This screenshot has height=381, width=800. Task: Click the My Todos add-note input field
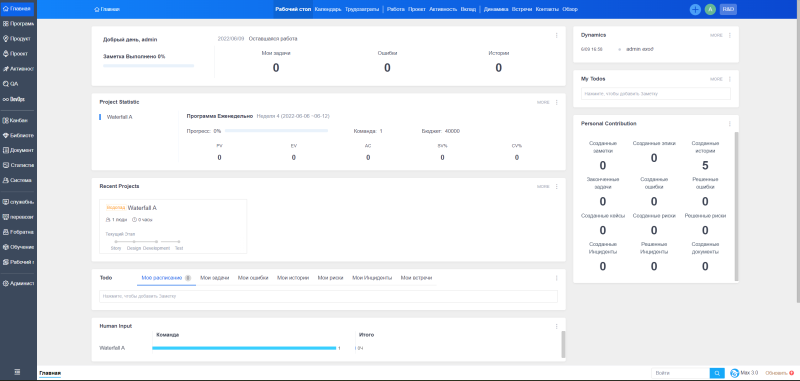(656, 94)
